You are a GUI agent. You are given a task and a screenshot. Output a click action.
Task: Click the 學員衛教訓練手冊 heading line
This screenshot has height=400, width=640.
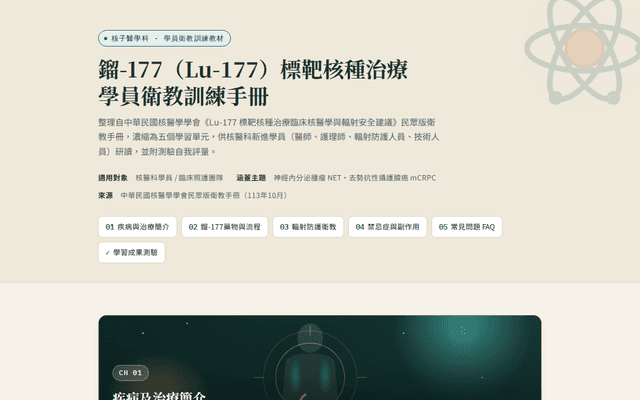pos(184,96)
